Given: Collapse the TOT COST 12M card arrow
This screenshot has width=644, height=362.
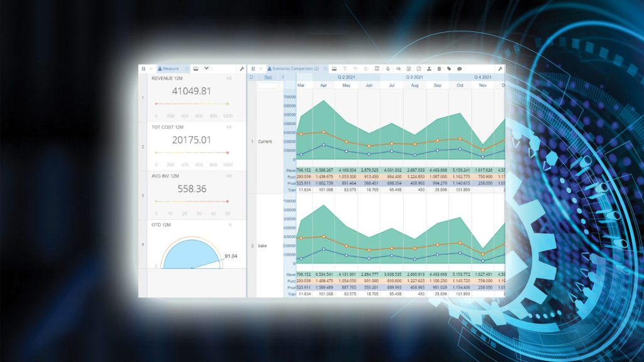Looking at the screenshot, I should coord(229,127).
